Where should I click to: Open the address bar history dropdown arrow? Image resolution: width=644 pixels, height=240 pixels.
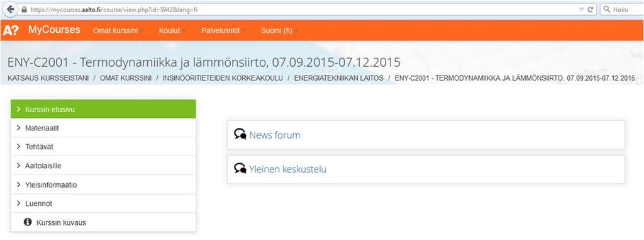point(582,9)
